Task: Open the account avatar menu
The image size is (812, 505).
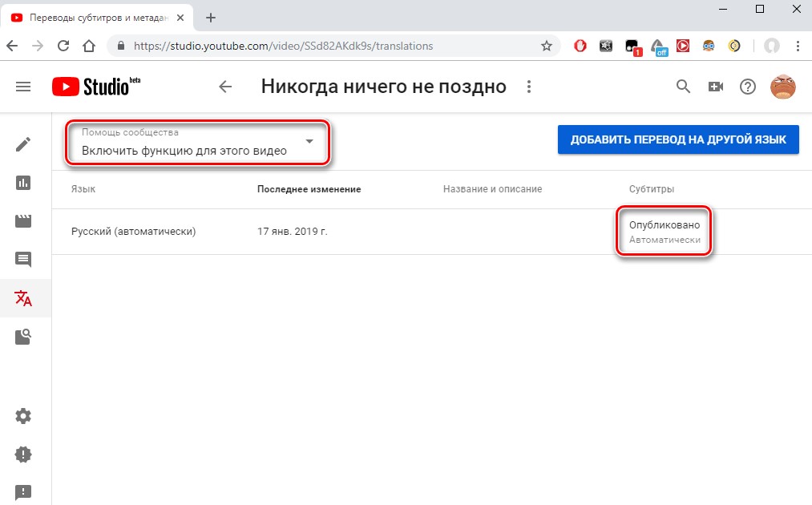Action: pos(782,87)
